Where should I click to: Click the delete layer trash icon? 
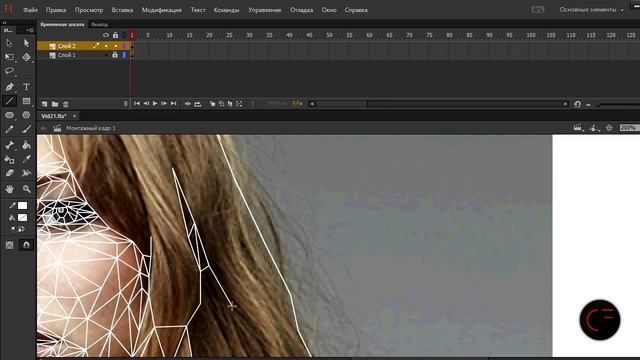(65, 104)
